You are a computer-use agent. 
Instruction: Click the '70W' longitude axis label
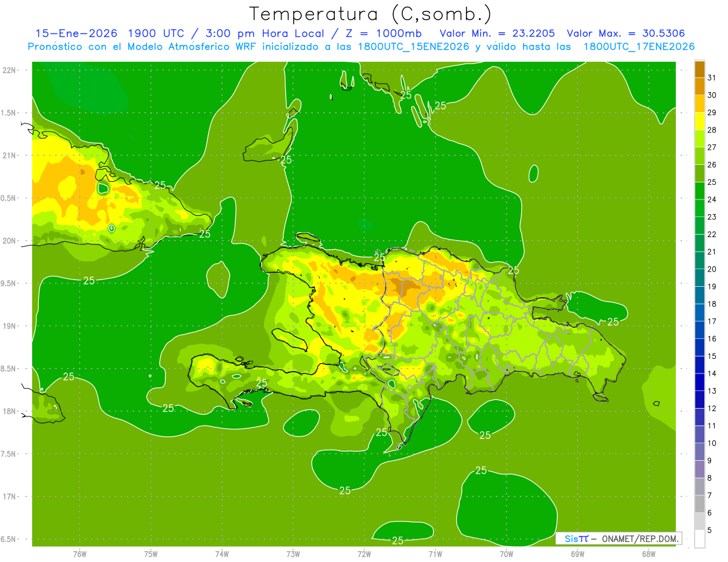click(507, 554)
